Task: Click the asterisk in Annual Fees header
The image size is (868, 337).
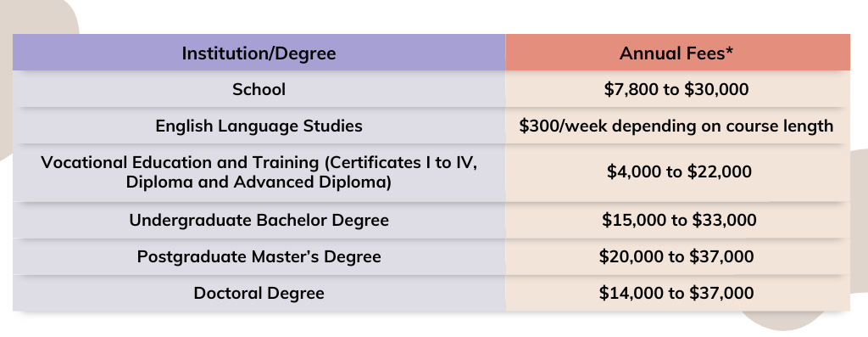Action: 731,50
